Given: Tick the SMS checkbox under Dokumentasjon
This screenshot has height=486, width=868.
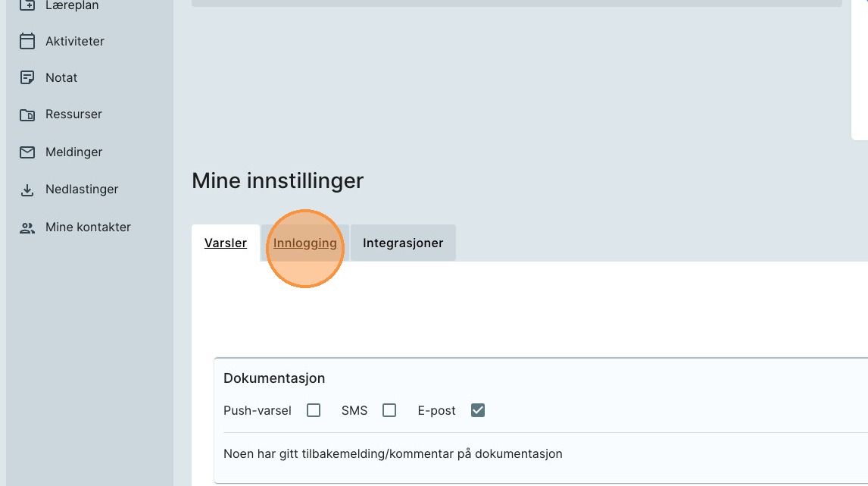Looking at the screenshot, I should click(389, 410).
